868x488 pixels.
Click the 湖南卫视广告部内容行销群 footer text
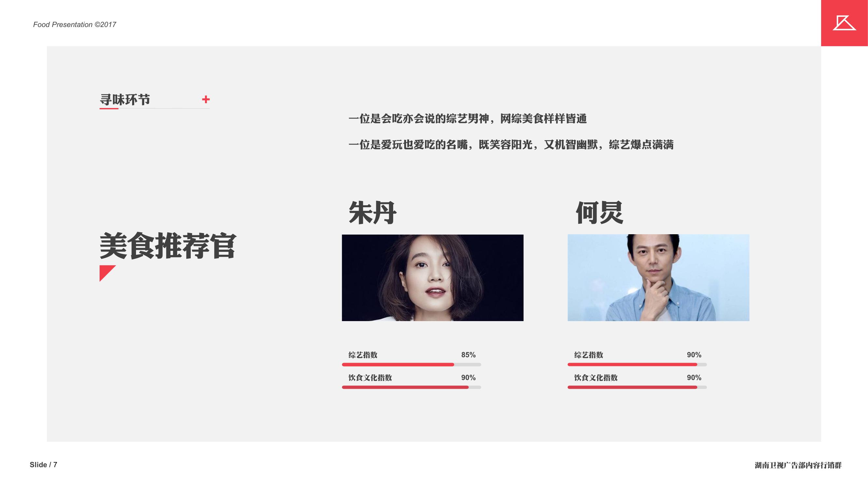click(798, 465)
